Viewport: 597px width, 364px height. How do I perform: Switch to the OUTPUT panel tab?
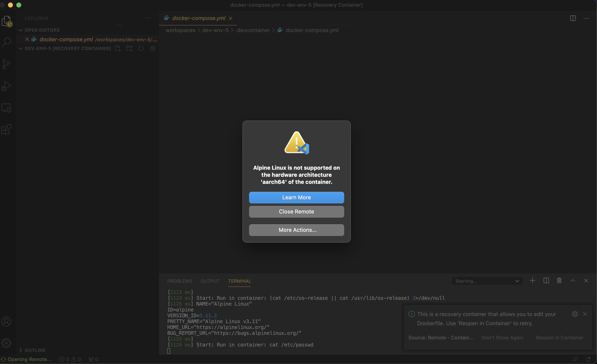(210, 281)
